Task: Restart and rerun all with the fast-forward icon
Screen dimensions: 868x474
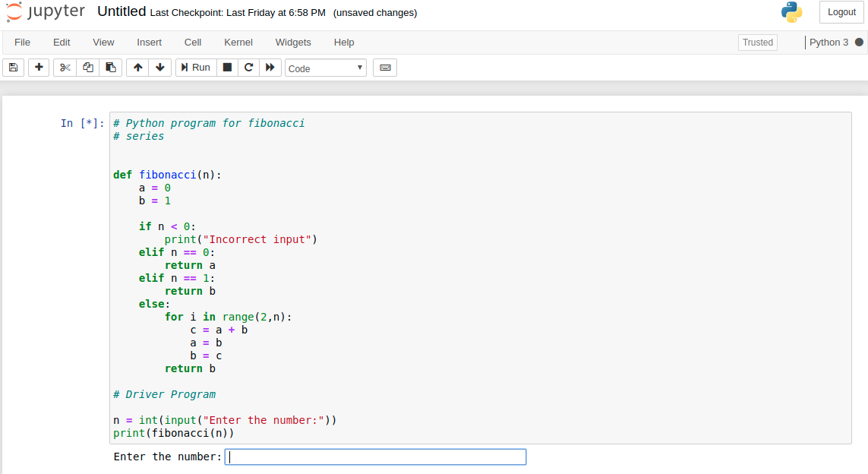Action: click(270, 68)
